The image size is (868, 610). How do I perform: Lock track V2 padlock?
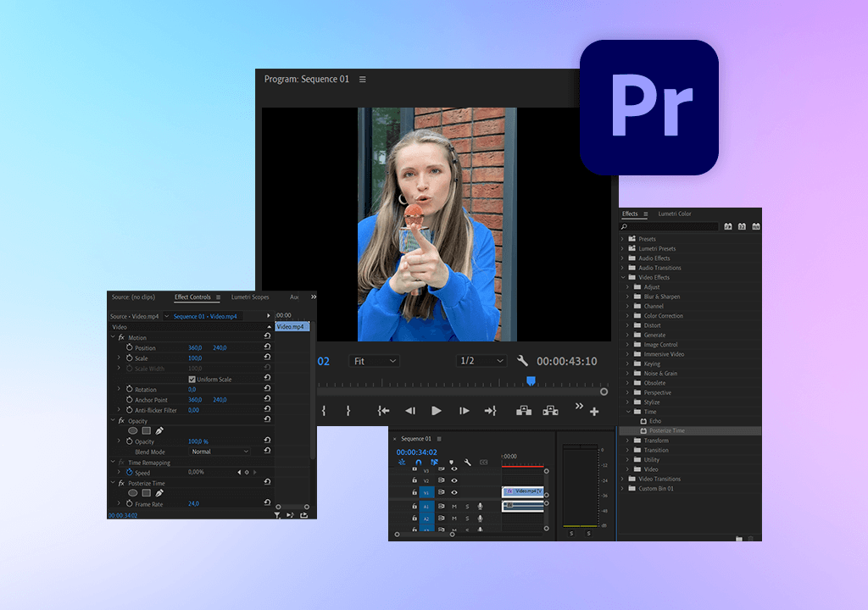coord(414,480)
